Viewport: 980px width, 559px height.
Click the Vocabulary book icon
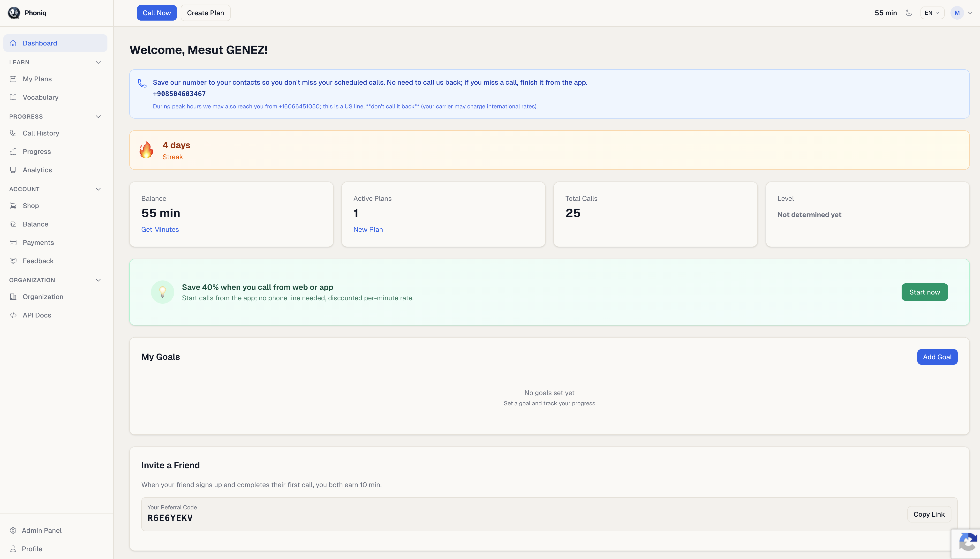(13, 97)
